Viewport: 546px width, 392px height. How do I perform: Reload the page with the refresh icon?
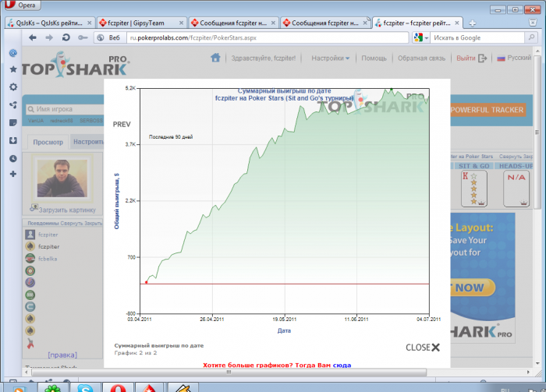pyautogui.click(x=66, y=37)
